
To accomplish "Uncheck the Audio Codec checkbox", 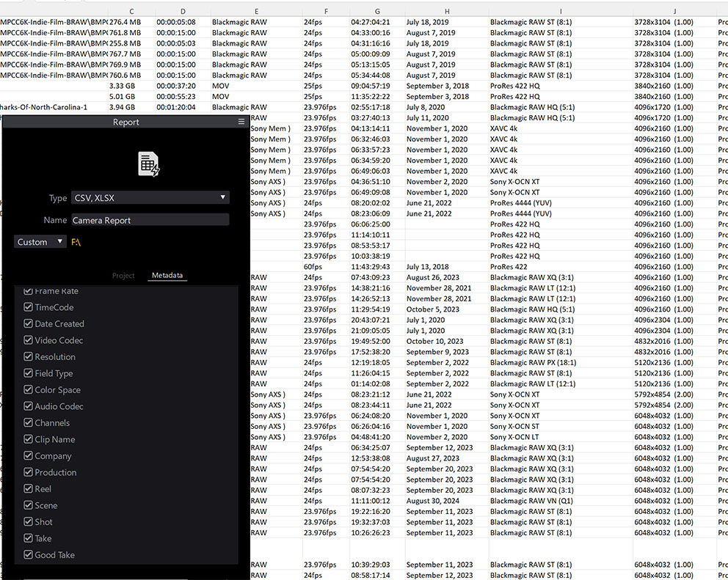I will 28,406.
